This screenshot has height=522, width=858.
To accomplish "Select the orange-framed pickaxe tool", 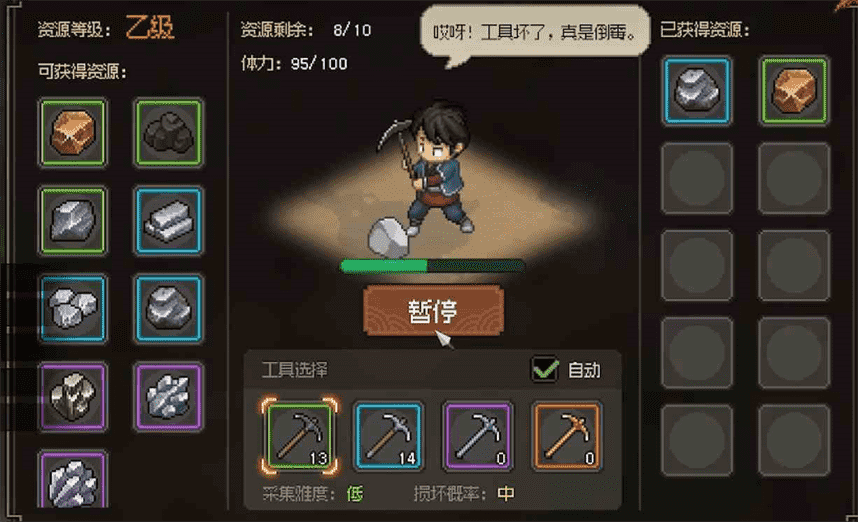I will 566,436.
